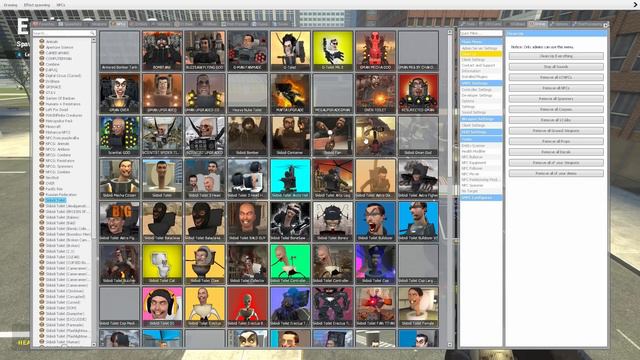Select Animals category in NPC tree

tap(52, 42)
